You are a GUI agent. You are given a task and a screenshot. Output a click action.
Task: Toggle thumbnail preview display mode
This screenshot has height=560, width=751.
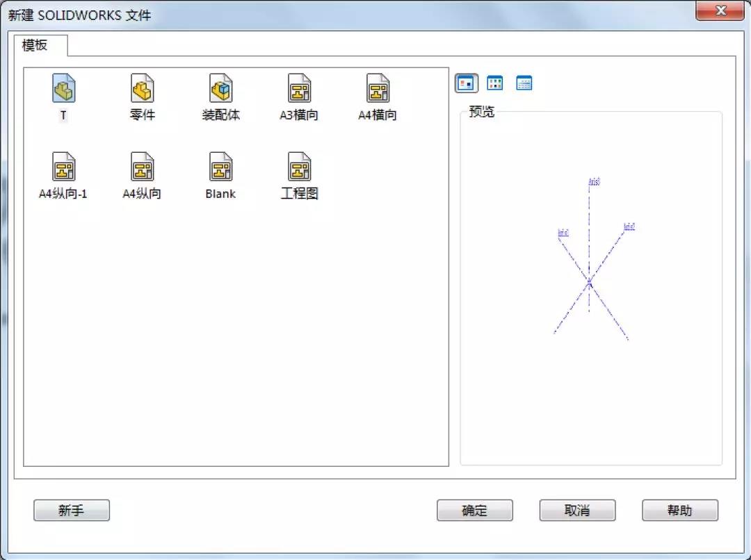(x=466, y=83)
